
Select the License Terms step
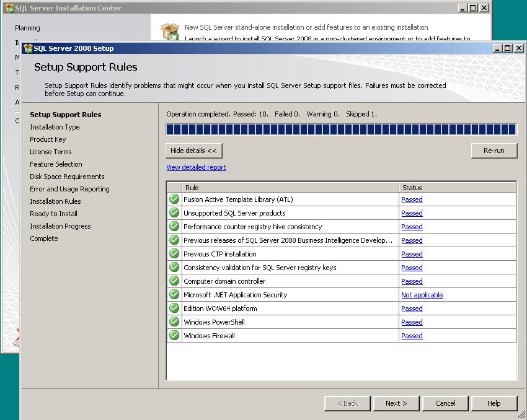point(51,152)
